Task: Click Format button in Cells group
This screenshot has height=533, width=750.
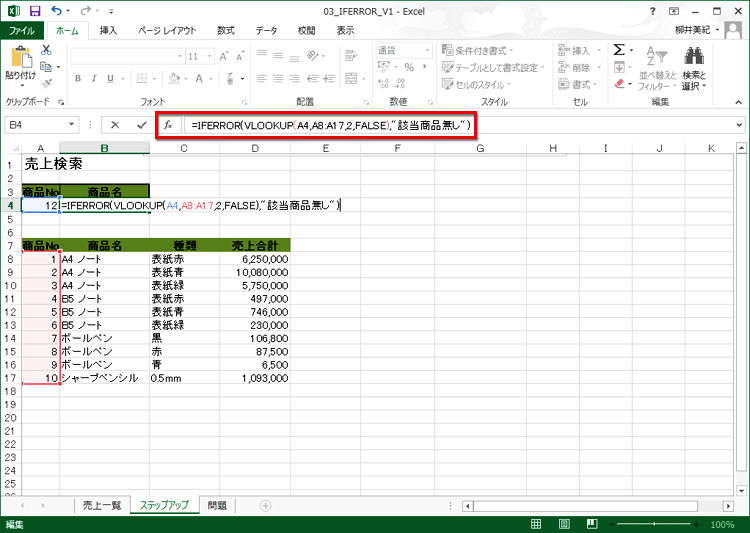Action: pos(578,85)
